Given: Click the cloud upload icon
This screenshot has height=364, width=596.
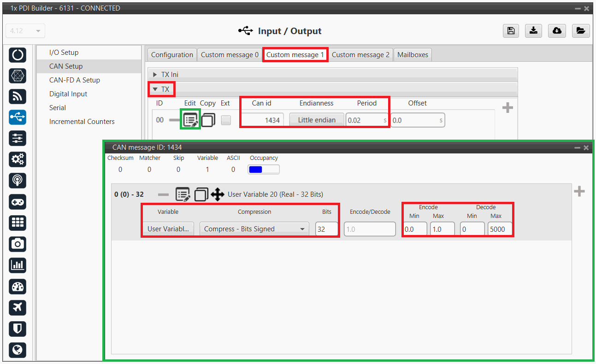Looking at the screenshot, I should [557, 31].
